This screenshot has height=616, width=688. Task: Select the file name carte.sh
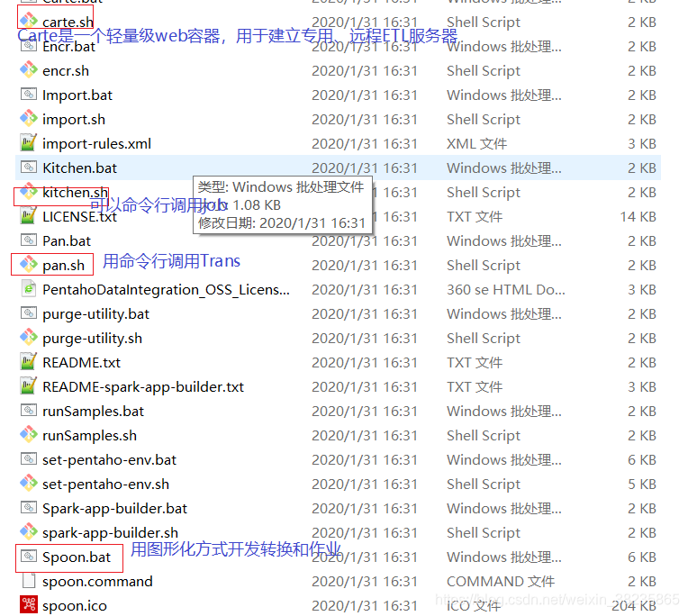(x=68, y=22)
